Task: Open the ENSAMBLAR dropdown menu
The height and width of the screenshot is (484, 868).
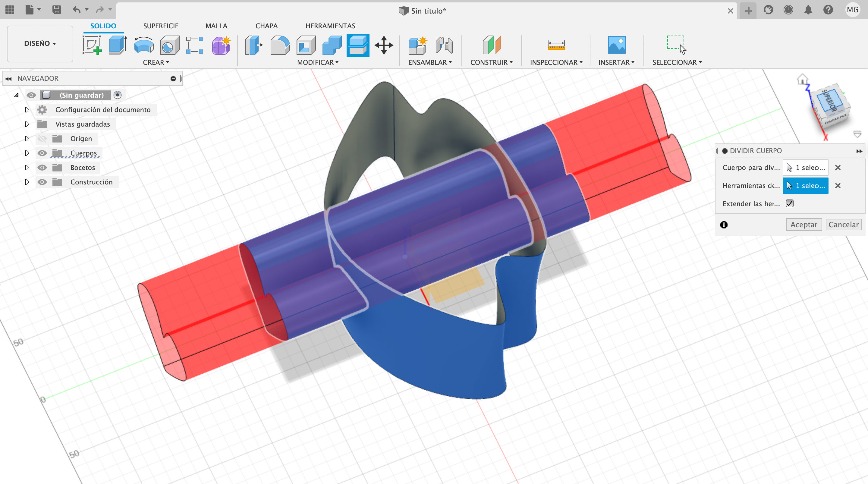Action: (430, 62)
